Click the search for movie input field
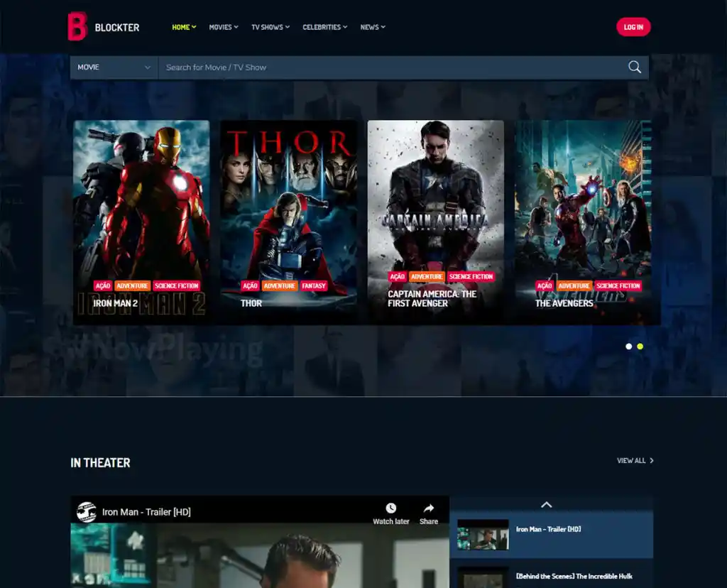This screenshot has height=588, width=727. pos(390,67)
